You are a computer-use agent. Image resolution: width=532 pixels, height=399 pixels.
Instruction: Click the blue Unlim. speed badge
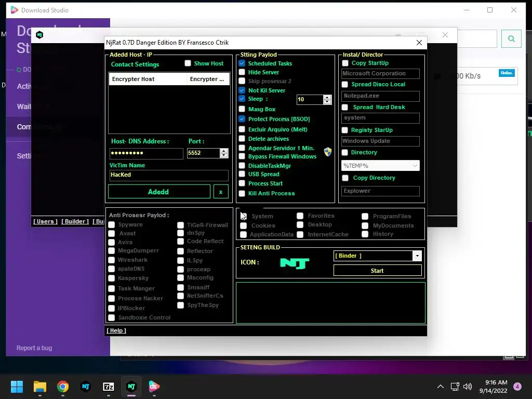tap(507, 73)
